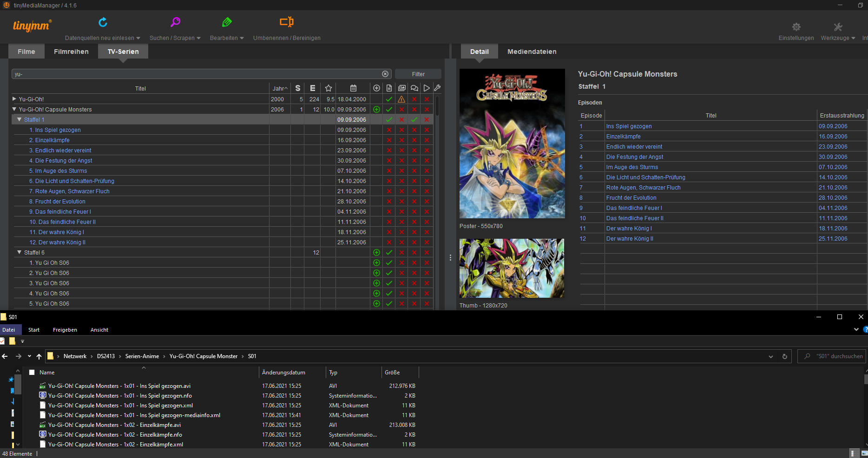Go back in Explorer window
The width and height of the screenshot is (868, 458).
tap(5, 356)
